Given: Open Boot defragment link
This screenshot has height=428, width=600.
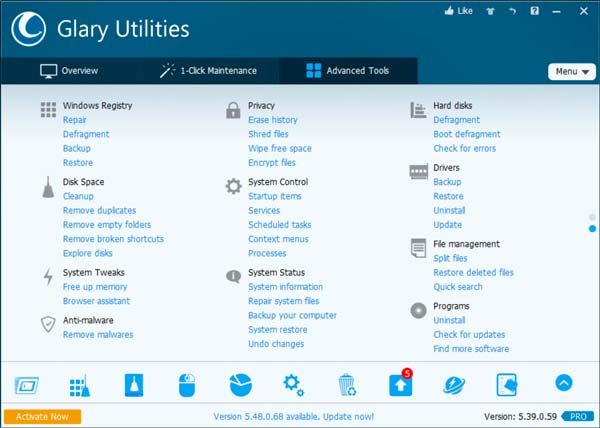Looking at the screenshot, I should pyautogui.click(x=467, y=134).
